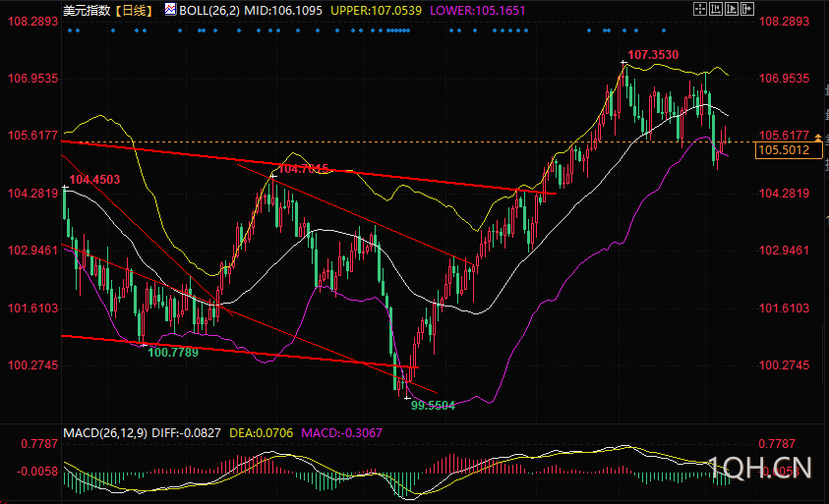This screenshot has height=504, width=829.
Task: Click the DIFF:-0.0827 value
Action: coord(186,433)
